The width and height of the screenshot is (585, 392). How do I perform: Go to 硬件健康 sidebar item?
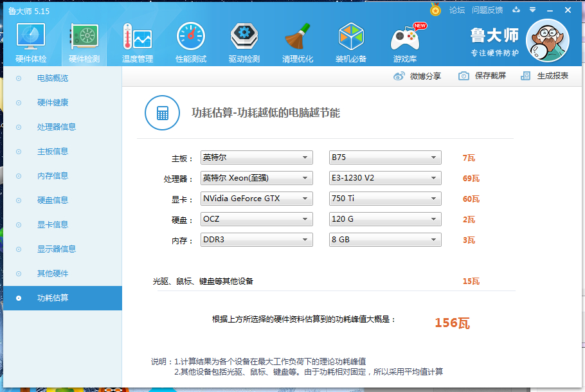63,103
